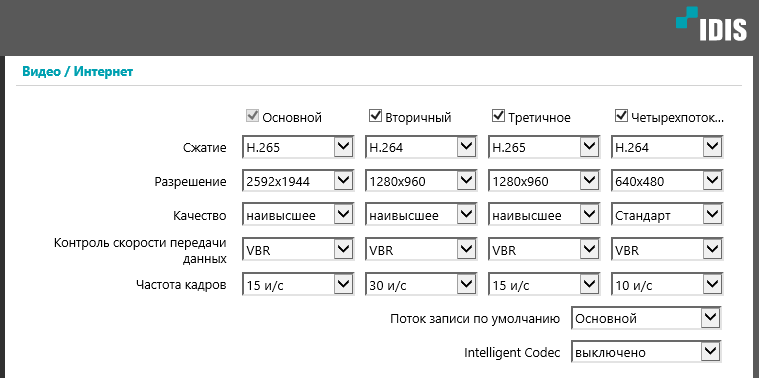This screenshot has height=378, width=759.
Task: Toggle the Вторичный stream checkbox
Action: (375, 116)
